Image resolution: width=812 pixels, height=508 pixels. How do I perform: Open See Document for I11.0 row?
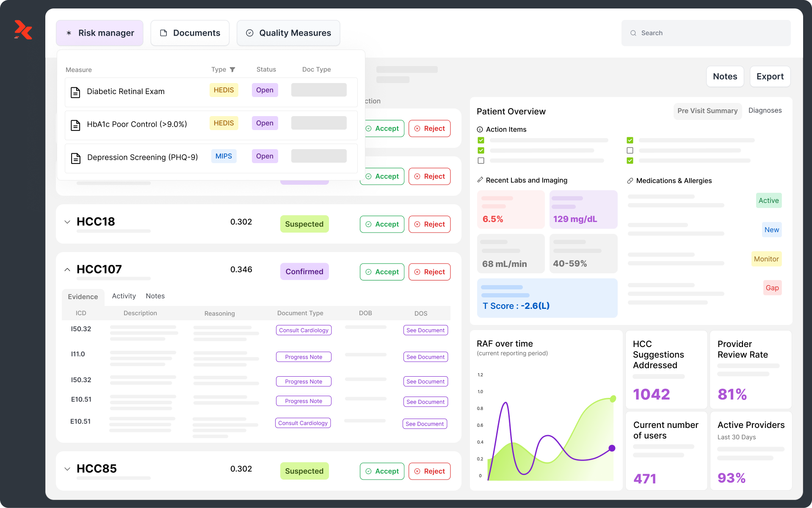[425, 357]
